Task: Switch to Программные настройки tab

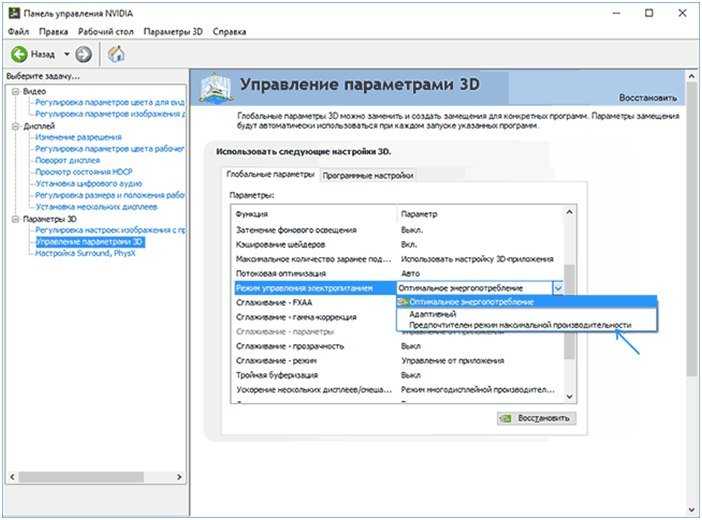Action: click(367, 175)
